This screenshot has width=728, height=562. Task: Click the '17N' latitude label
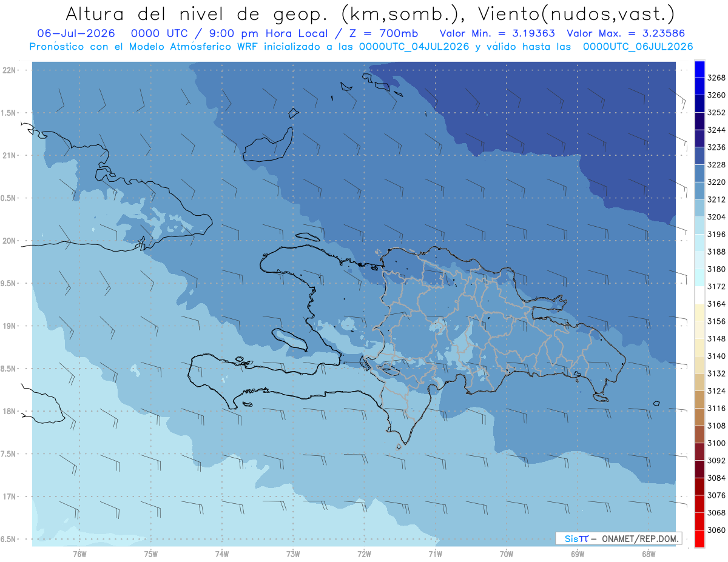tap(10, 497)
